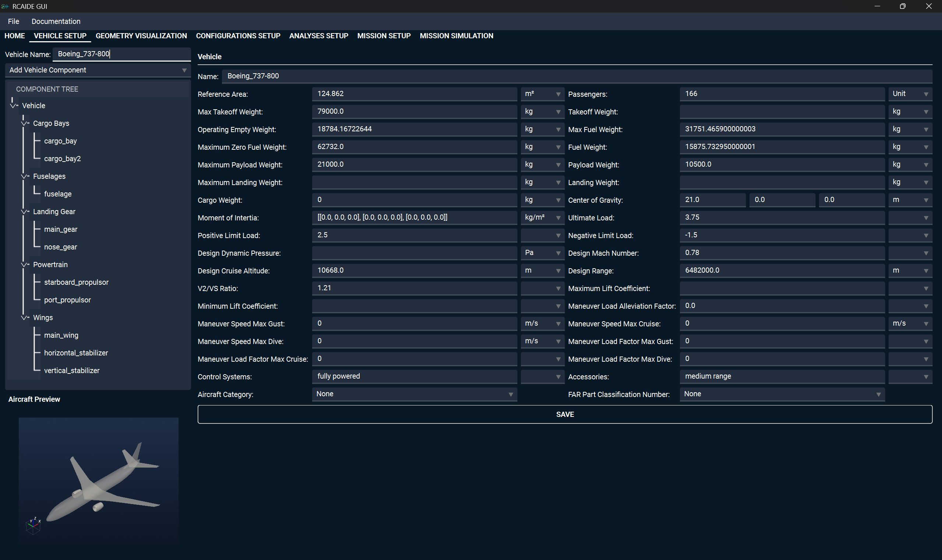
Task: Click the Design Mach Number field
Action: (x=782, y=253)
